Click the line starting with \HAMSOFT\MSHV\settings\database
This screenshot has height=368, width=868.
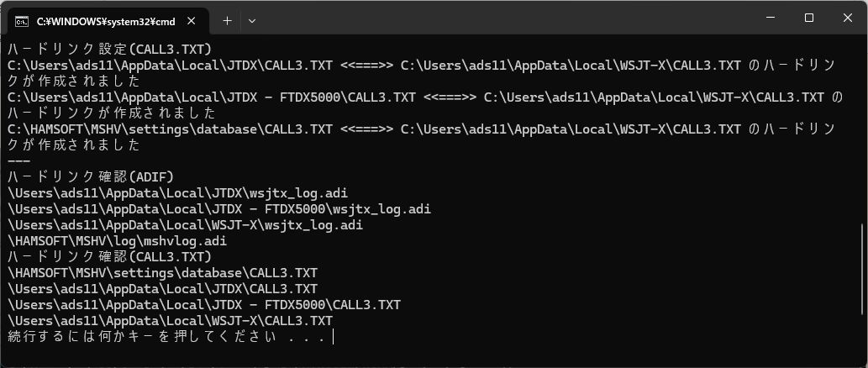pyautogui.click(x=162, y=272)
